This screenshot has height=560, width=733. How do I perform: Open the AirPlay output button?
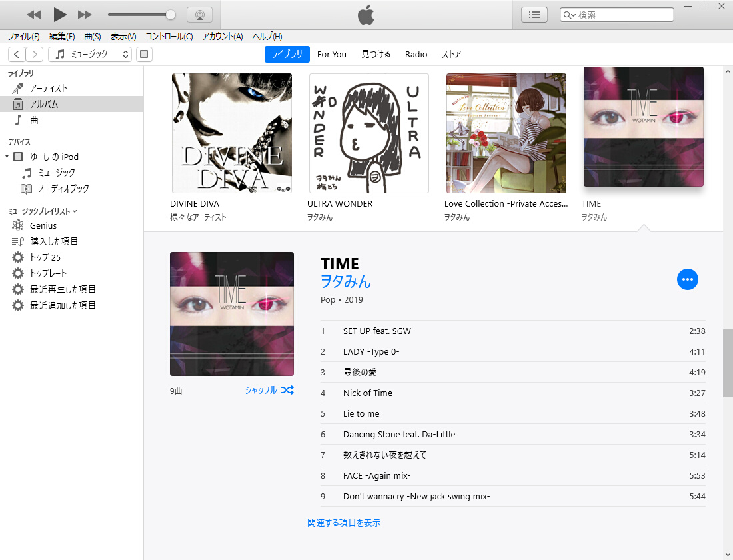(200, 15)
